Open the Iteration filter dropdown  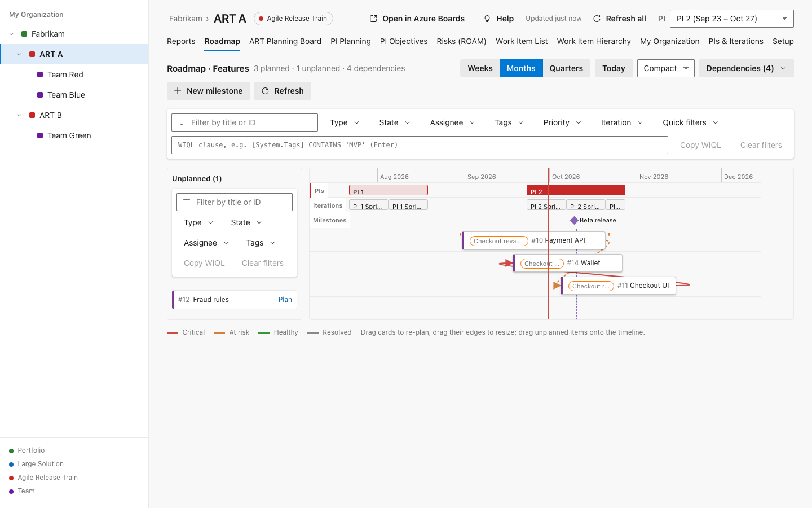(621, 122)
